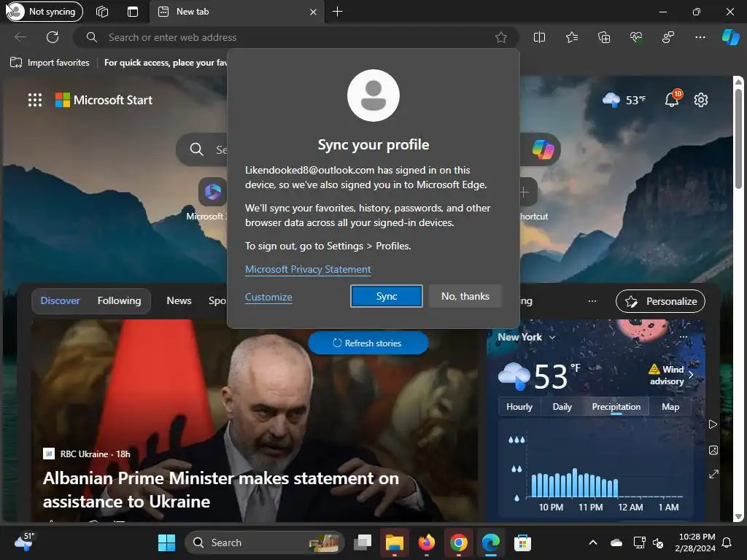Launch Firefox from the taskbar
Screen dimensions: 747x560
pyautogui.click(x=426, y=542)
